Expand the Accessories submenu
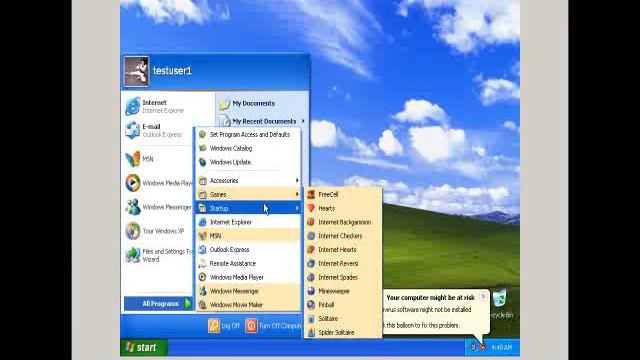This screenshot has height=360, width=640. point(248,180)
